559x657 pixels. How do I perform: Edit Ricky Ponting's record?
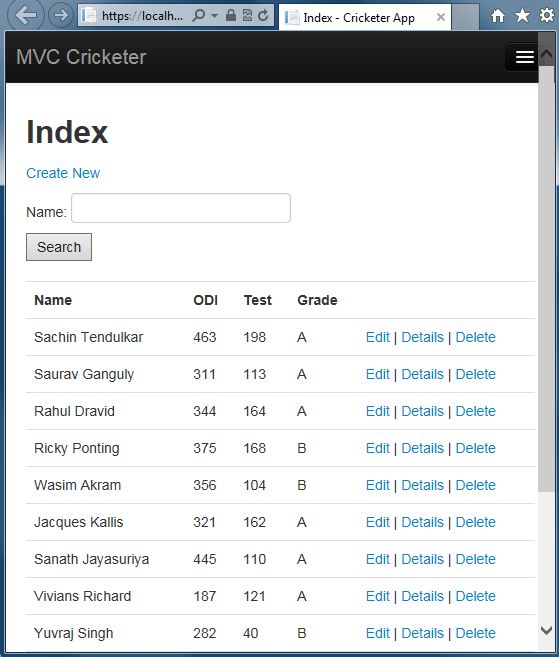(x=378, y=448)
